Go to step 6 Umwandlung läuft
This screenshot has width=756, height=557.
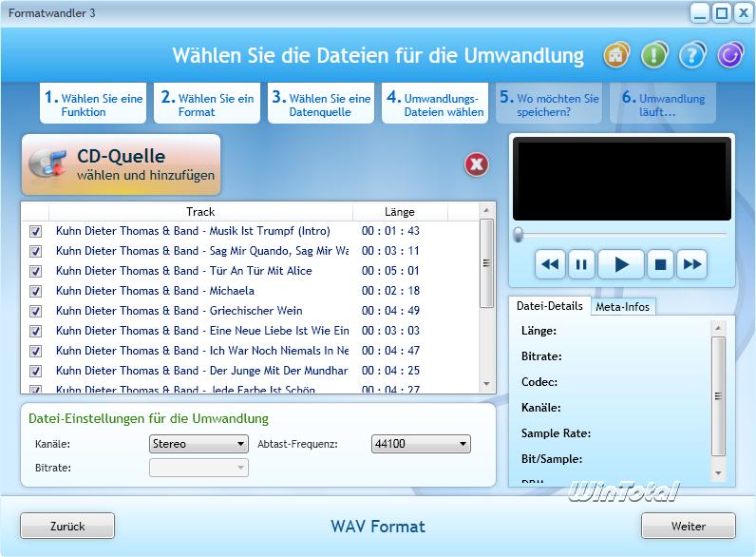(x=663, y=104)
